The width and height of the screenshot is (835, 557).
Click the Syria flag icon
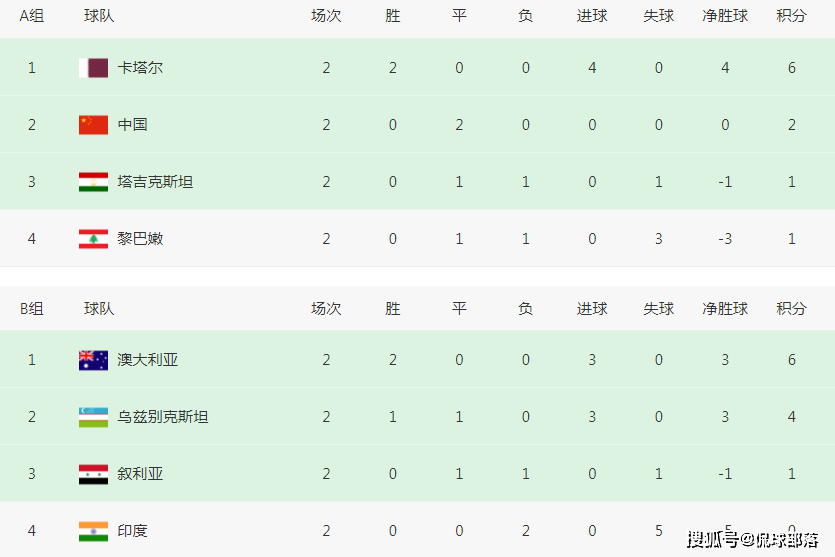(x=93, y=474)
